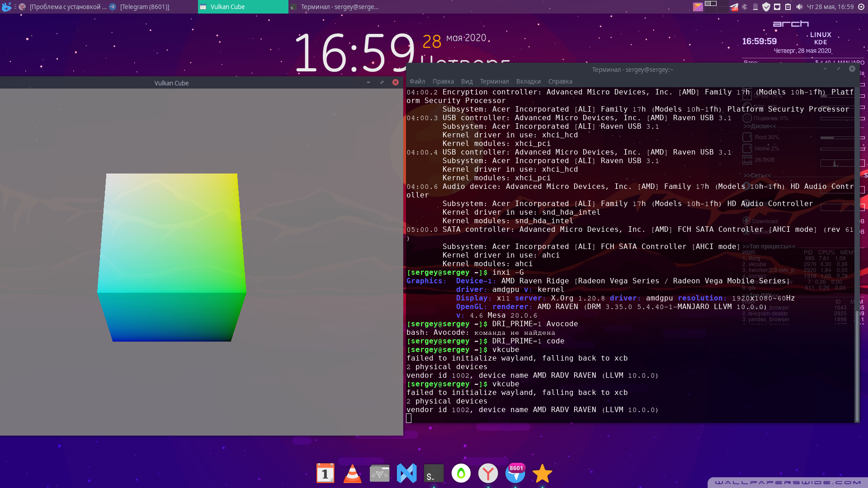Click the Vulkan Cube window title bar text
The image size is (868, 488).
(171, 83)
